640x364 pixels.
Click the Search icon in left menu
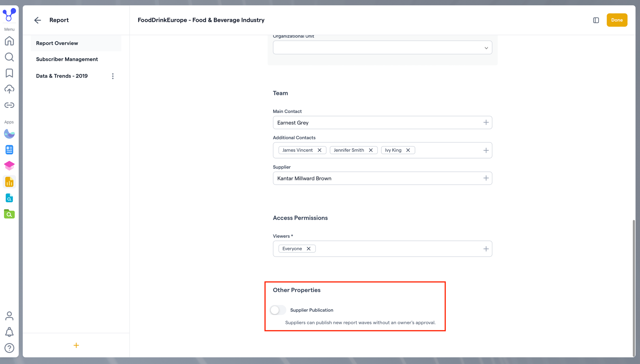click(9, 57)
